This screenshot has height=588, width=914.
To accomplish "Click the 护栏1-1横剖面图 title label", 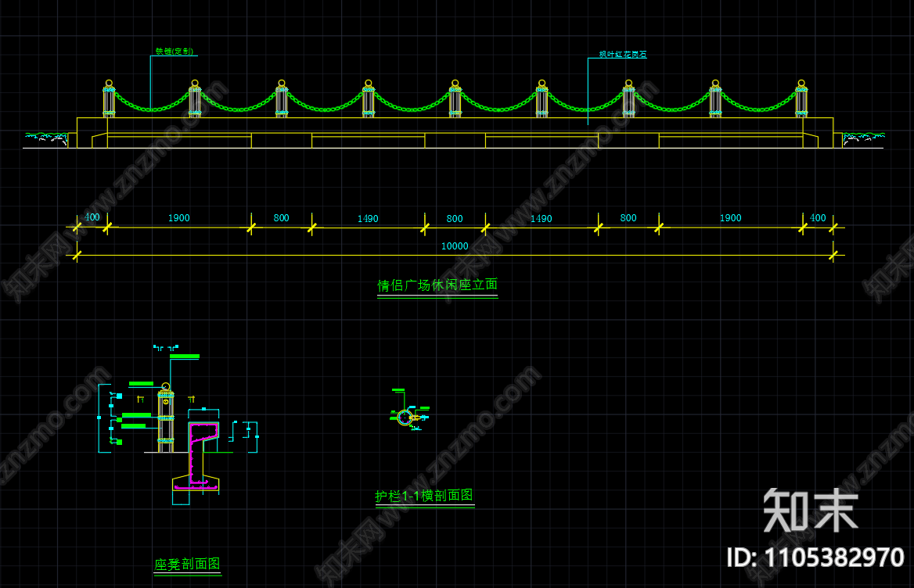I will pos(424,496).
